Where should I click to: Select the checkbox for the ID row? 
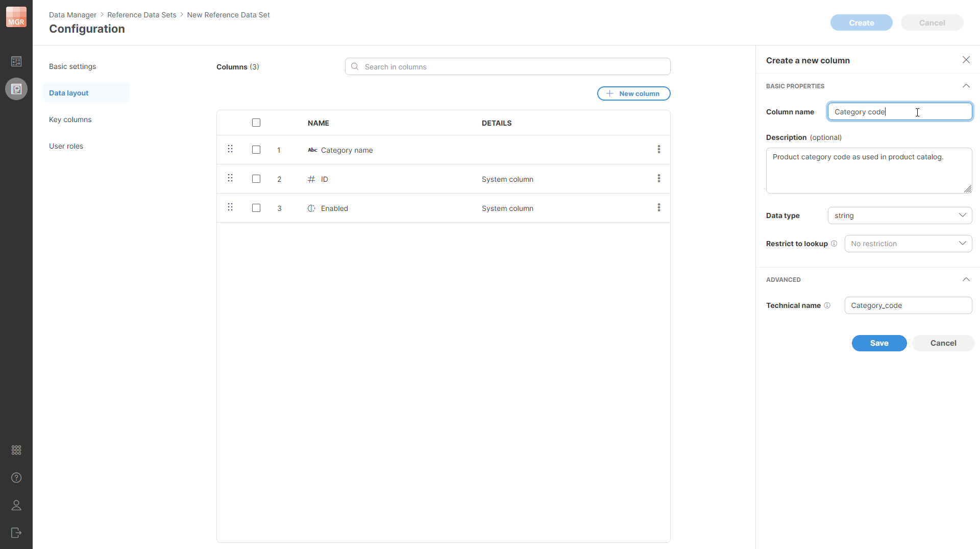(256, 179)
